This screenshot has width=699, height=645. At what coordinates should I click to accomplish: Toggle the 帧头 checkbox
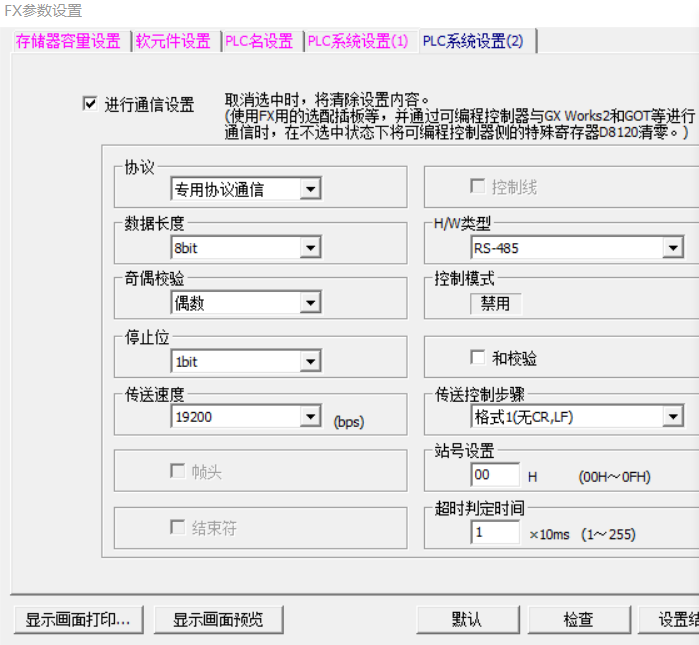pos(178,471)
